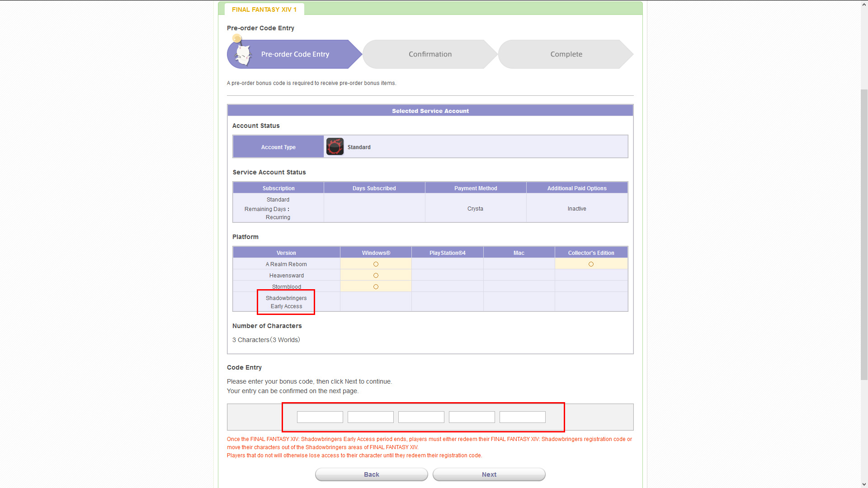The height and width of the screenshot is (488, 868).
Task: Click the Remaining Days label
Action: point(267,209)
